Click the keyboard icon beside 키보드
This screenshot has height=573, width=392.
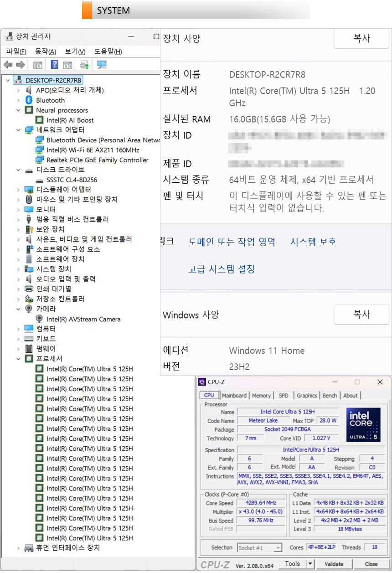tap(29, 339)
